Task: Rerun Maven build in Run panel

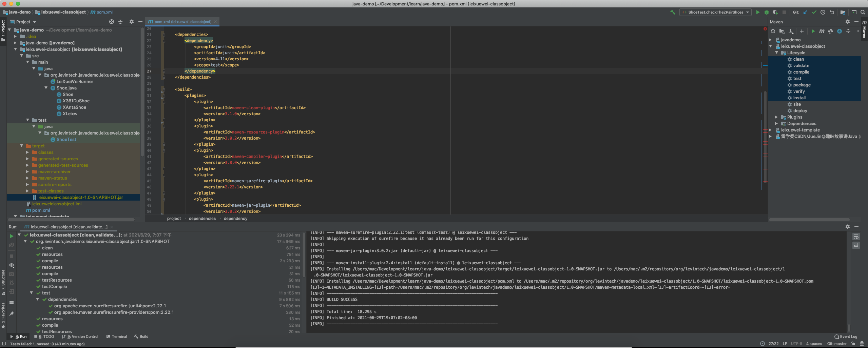Action: click(12, 236)
